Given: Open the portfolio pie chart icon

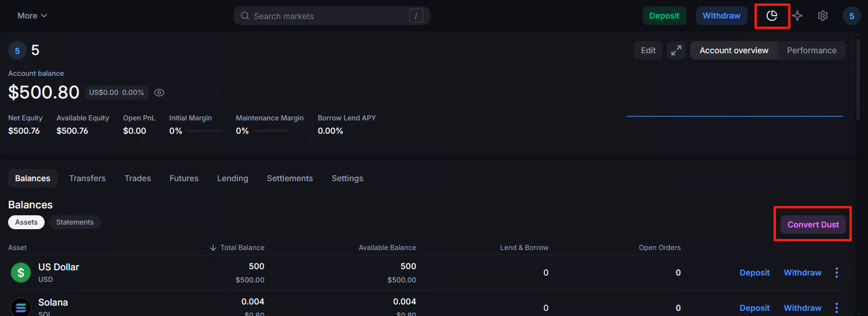Looking at the screenshot, I should click(x=772, y=16).
